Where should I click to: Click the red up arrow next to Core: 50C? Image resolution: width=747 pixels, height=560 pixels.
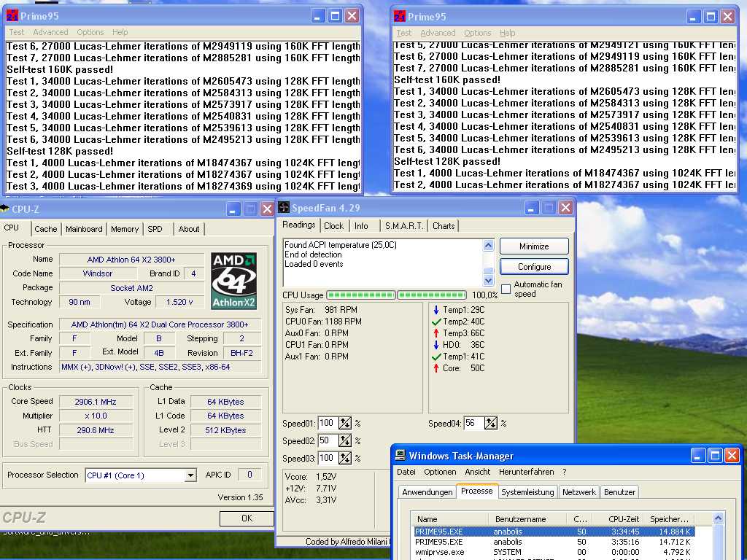click(x=436, y=368)
